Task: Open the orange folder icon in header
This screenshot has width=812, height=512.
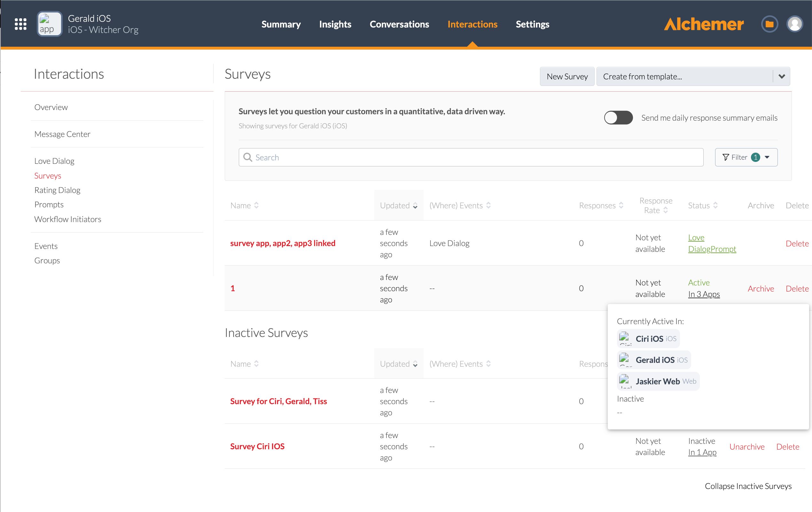Action: pos(769,24)
